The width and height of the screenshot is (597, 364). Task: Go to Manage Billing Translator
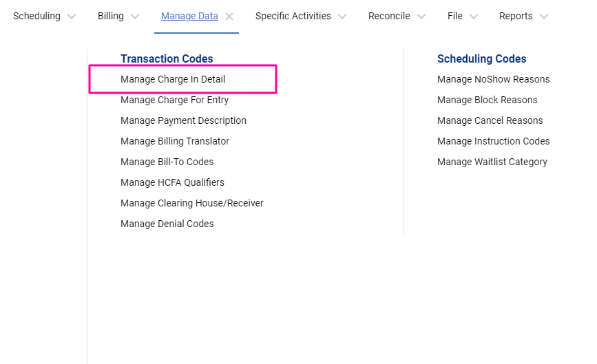[175, 141]
